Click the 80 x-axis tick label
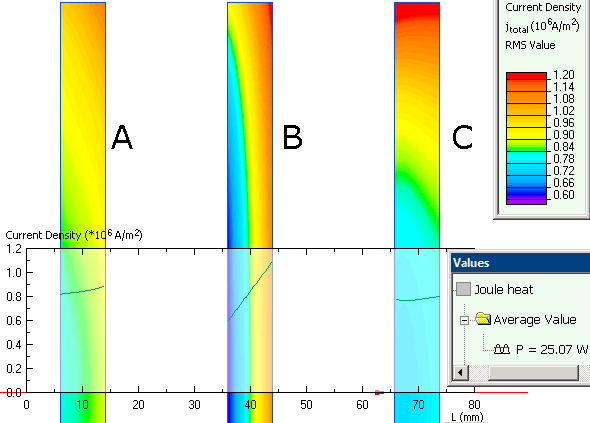This screenshot has width=590, height=423. pyautogui.click(x=474, y=405)
